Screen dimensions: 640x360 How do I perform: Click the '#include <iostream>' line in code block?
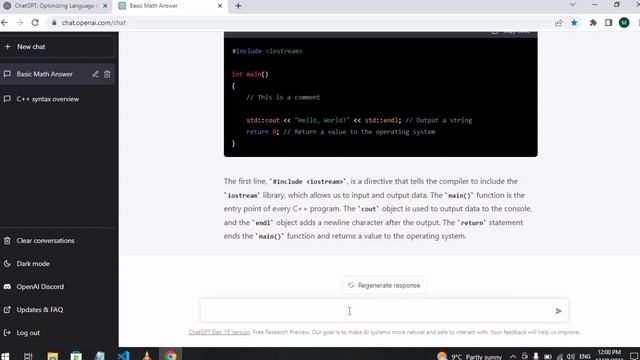[267, 51]
